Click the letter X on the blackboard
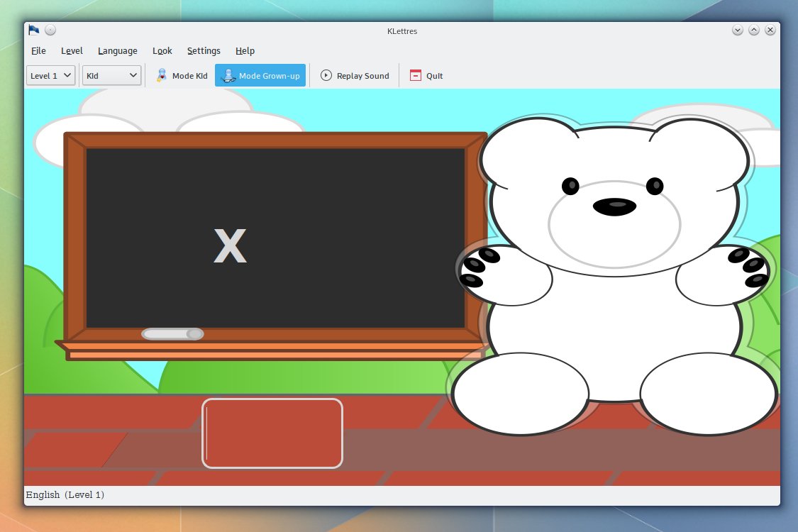 (230, 245)
